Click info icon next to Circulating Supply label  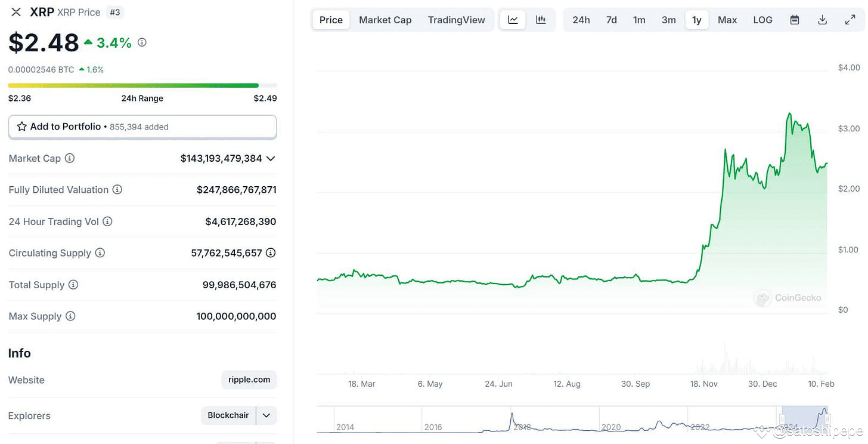coord(100,253)
